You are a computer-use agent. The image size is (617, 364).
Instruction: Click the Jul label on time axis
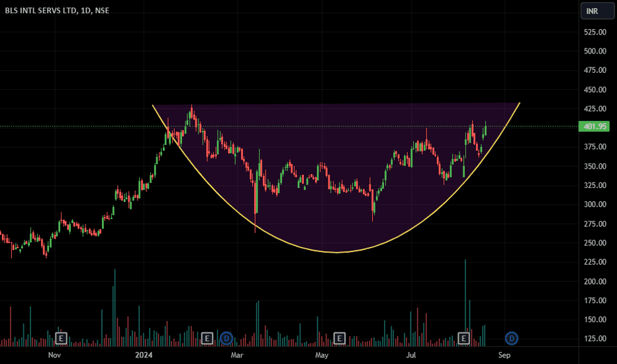point(411,355)
